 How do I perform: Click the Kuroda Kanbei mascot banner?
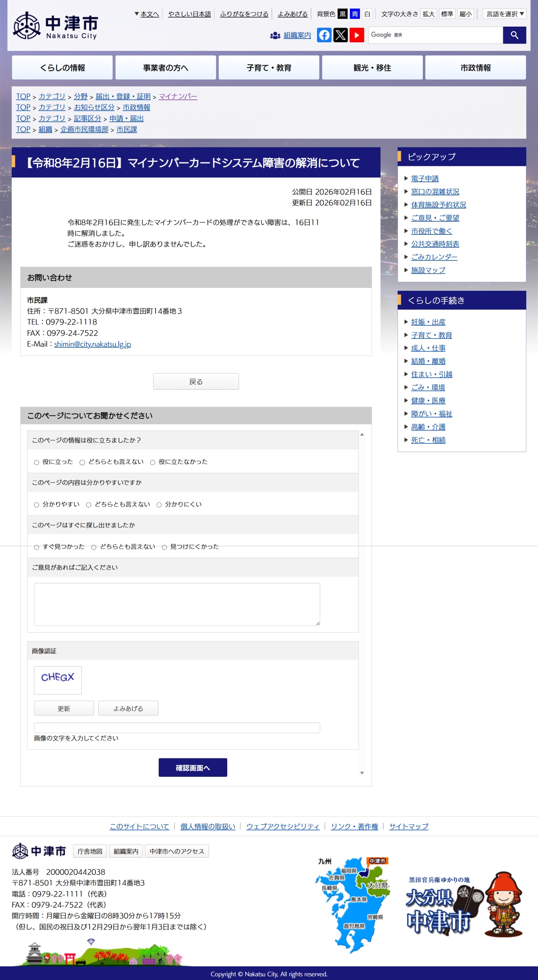pyautogui.click(x=465, y=905)
